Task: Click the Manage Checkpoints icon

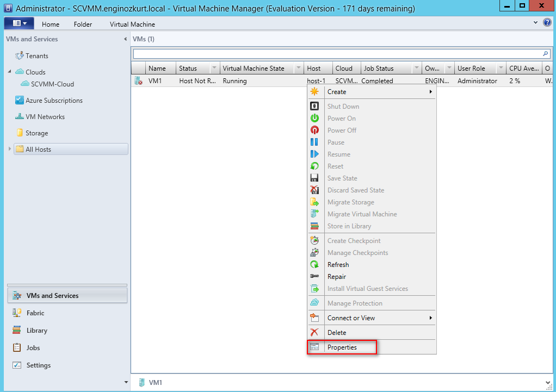Action: (314, 252)
